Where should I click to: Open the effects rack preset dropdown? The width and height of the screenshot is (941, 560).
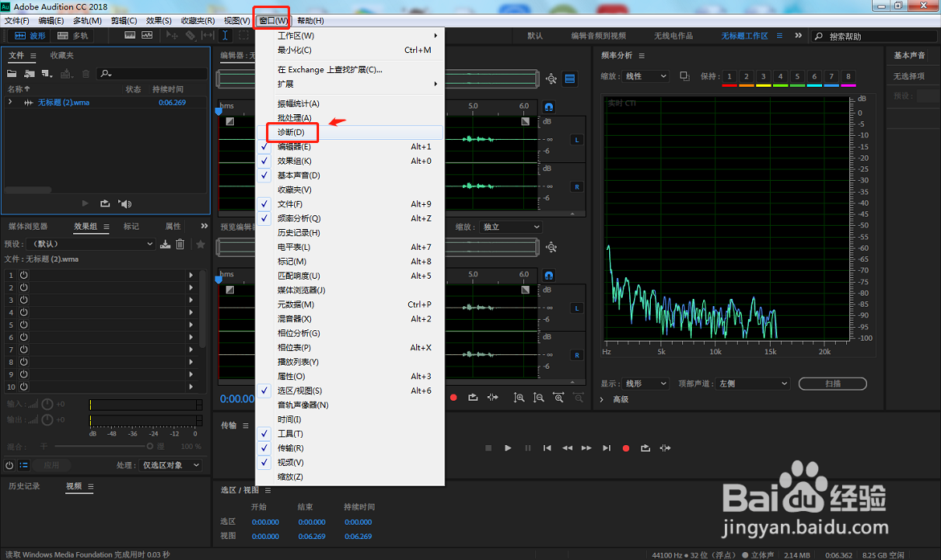pos(91,244)
